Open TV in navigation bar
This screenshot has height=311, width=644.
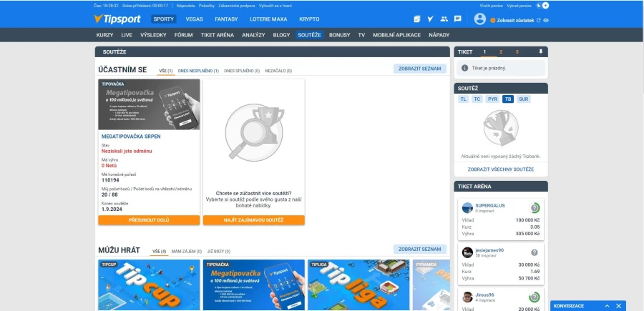click(361, 35)
